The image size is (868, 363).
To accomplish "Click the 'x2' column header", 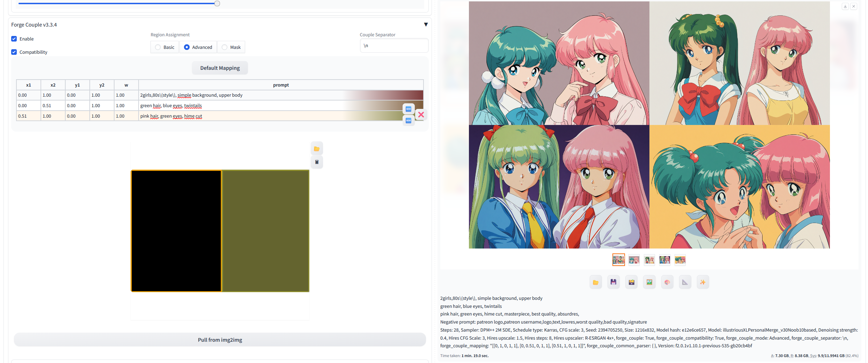I will (53, 85).
